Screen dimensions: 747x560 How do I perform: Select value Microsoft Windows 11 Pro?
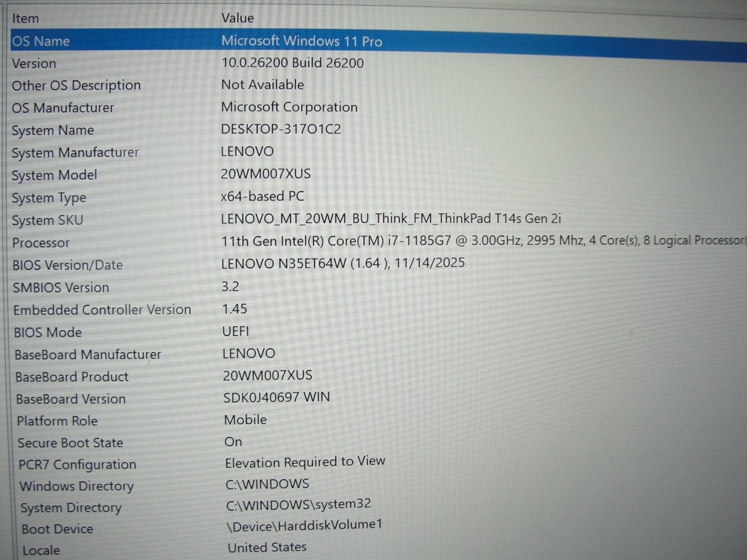click(x=302, y=41)
